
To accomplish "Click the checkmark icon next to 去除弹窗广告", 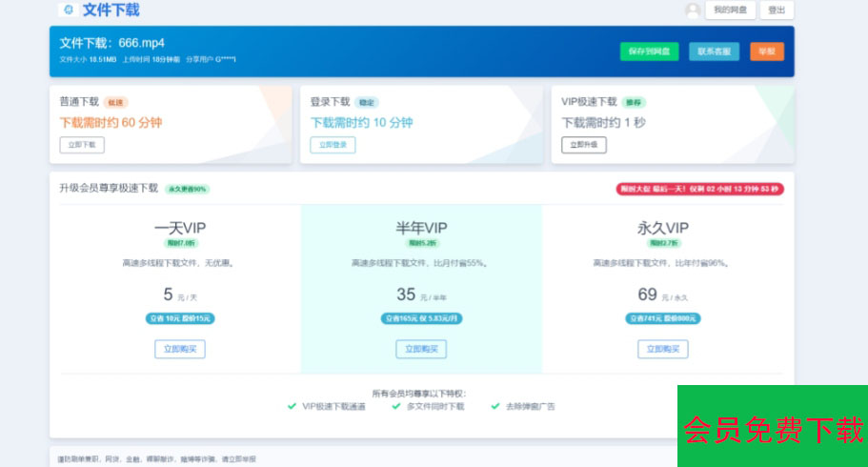I will tap(495, 407).
